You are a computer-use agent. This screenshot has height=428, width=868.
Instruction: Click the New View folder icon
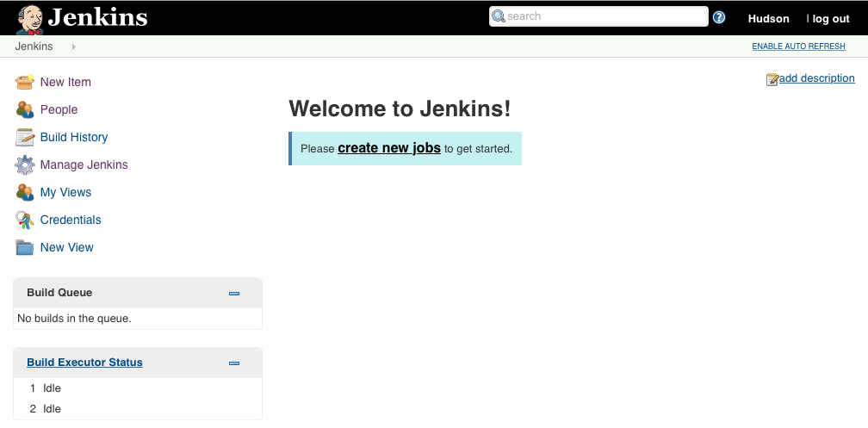click(25, 247)
